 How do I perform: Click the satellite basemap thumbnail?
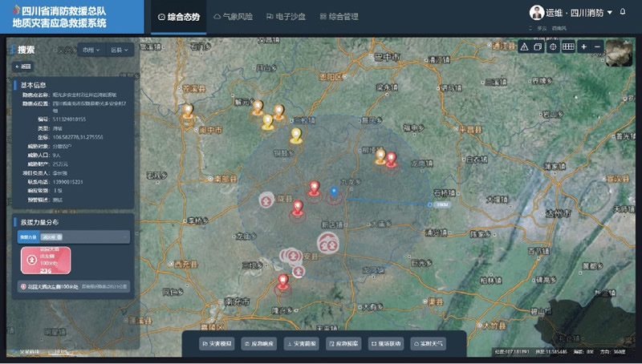pos(619,53)
